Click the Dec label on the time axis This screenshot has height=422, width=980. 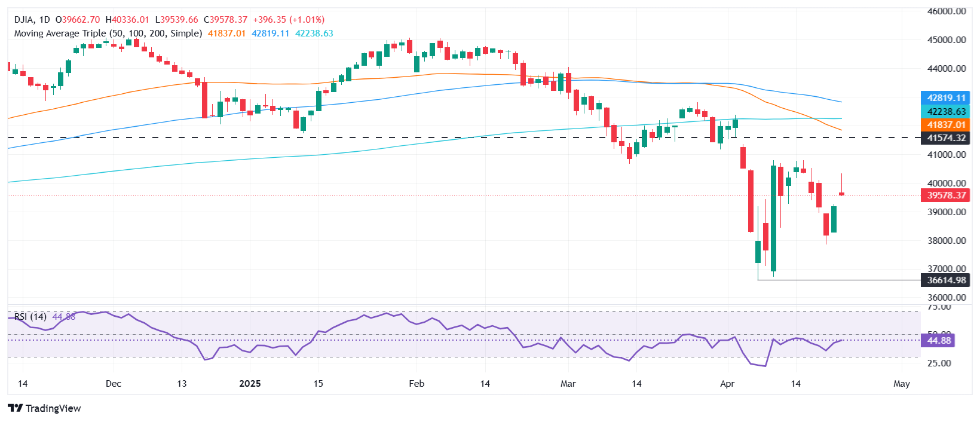(113, 384)
